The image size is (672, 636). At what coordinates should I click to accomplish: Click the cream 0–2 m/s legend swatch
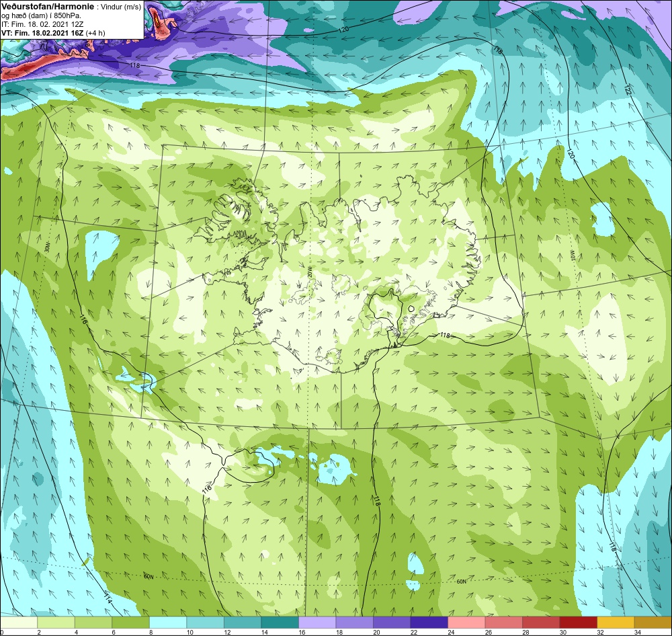click(19, 623)
